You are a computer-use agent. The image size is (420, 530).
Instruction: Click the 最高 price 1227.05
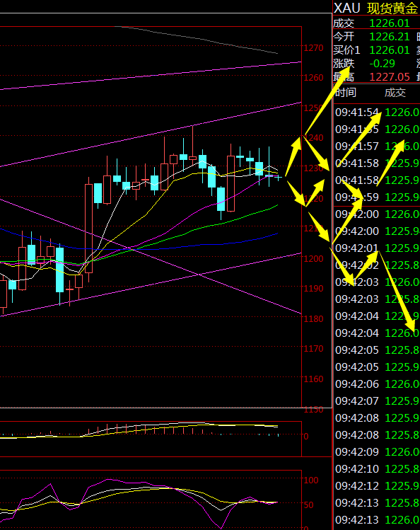click(390, 77)
